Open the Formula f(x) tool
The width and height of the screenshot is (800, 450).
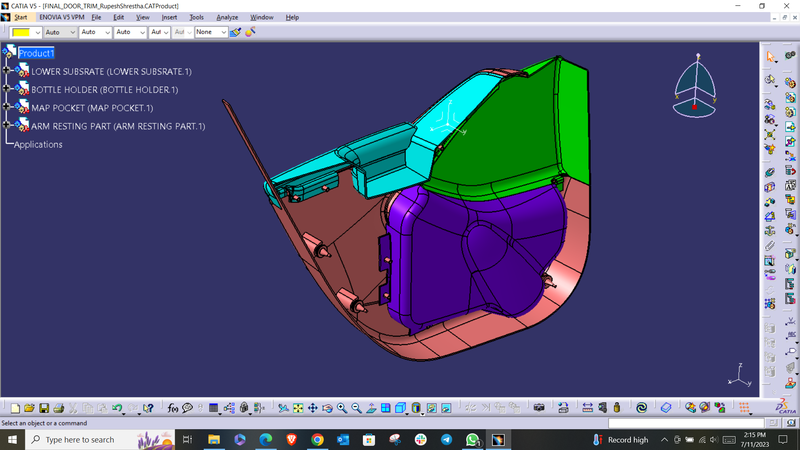pyautogui.click(x=172, y=408)
